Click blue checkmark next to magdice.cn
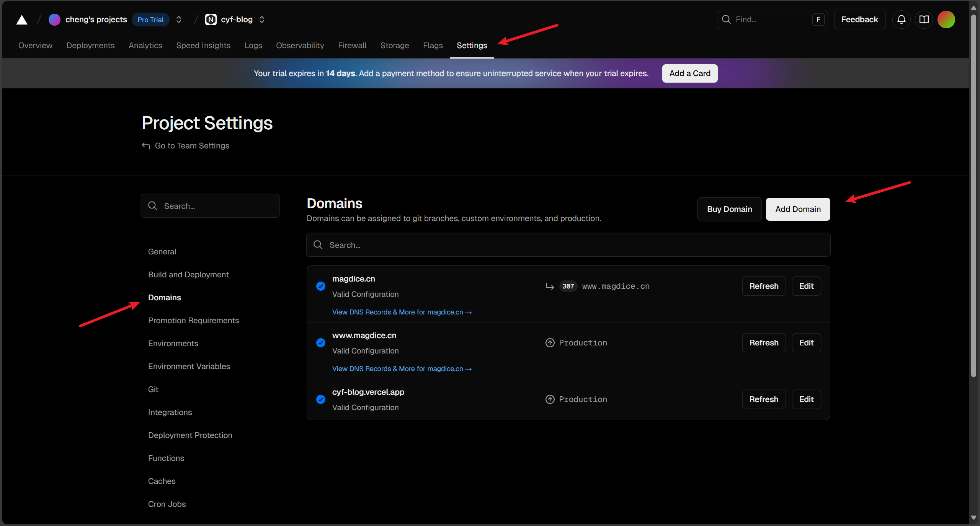980x526 pixels. (x=321, y=286)
